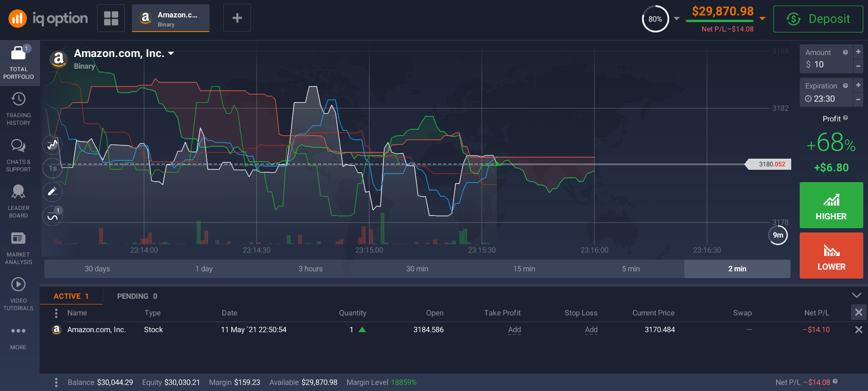The height and width of the screenshot is (391, 868).
Task: Collapse the positions panel chevron
Action: 857,295
